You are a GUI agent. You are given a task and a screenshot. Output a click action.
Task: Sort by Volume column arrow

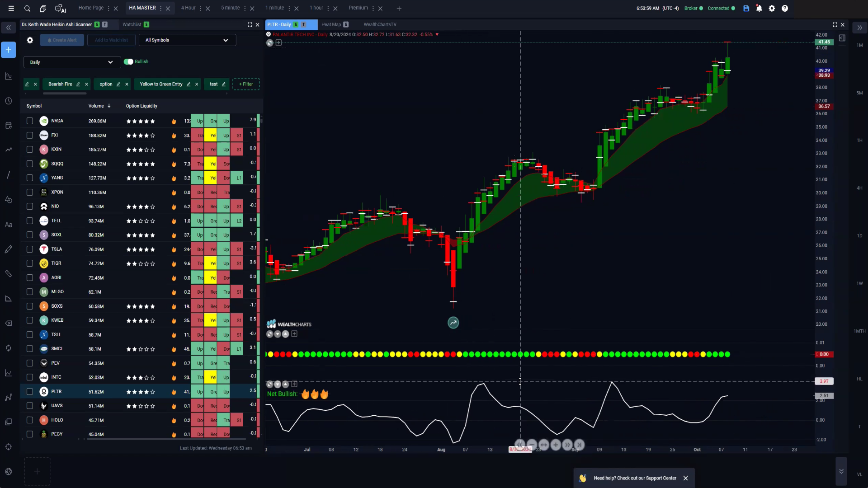(x=109, y=106)
